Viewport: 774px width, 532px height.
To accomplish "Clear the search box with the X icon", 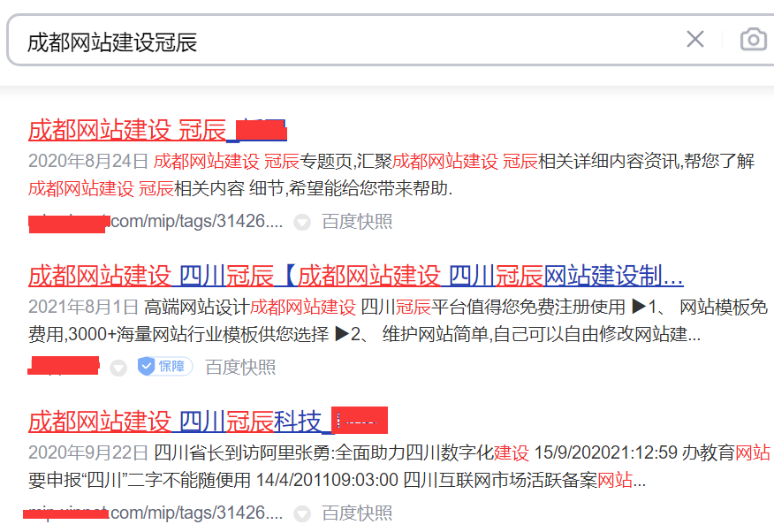I will 695,39.
